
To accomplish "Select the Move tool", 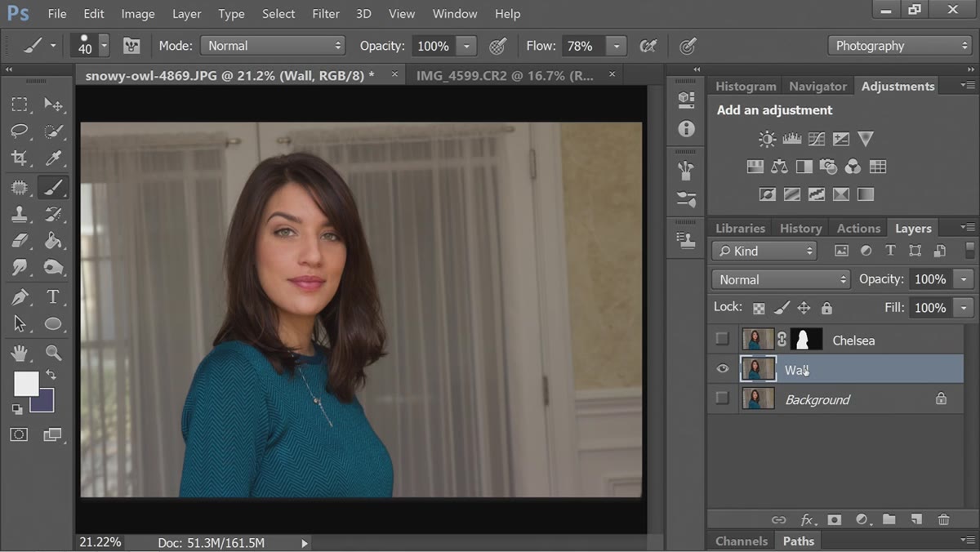I will click(53, 105).
